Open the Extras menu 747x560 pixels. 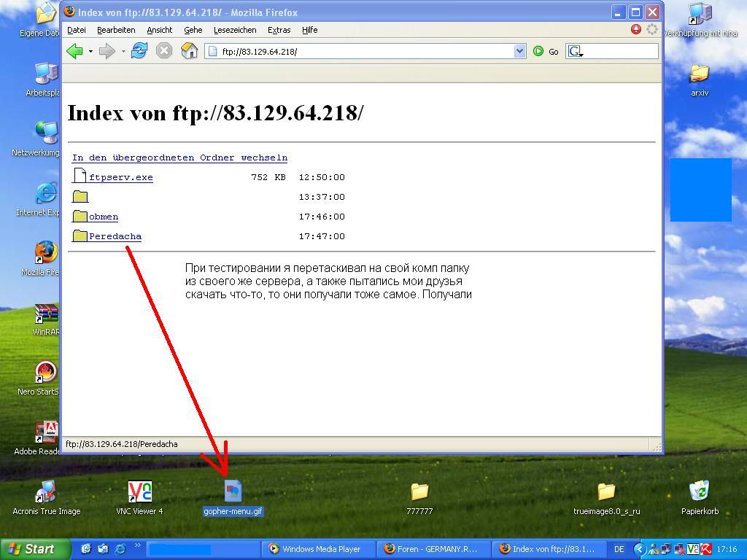(x=279, y=30)
